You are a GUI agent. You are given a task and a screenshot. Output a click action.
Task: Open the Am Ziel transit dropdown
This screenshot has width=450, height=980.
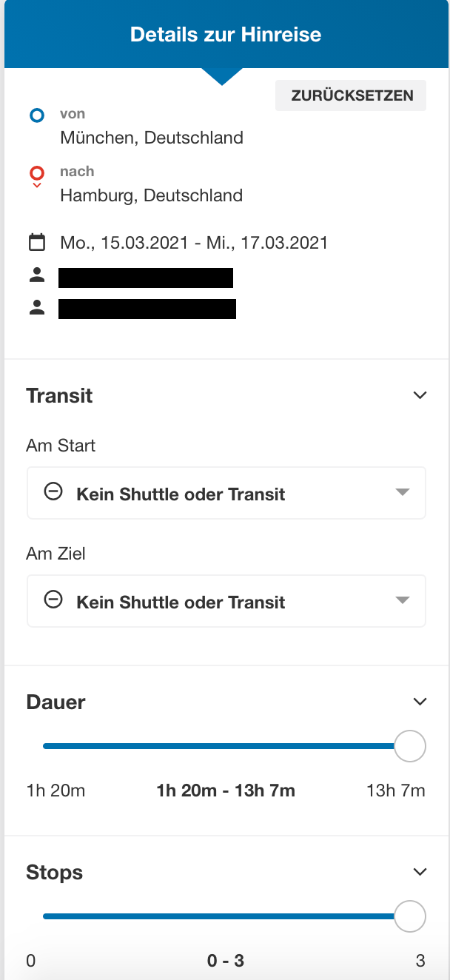click(226, 601)
